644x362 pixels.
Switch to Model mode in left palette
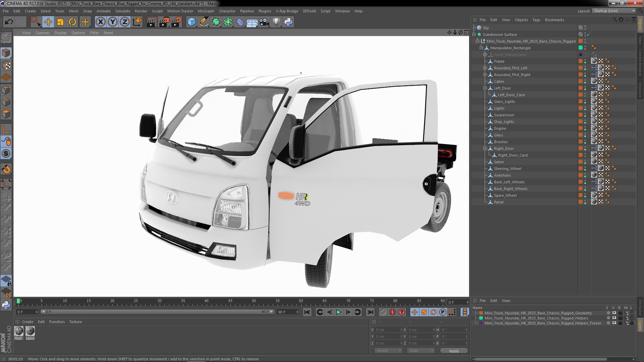pyautogui.click(x=6, y=53)
